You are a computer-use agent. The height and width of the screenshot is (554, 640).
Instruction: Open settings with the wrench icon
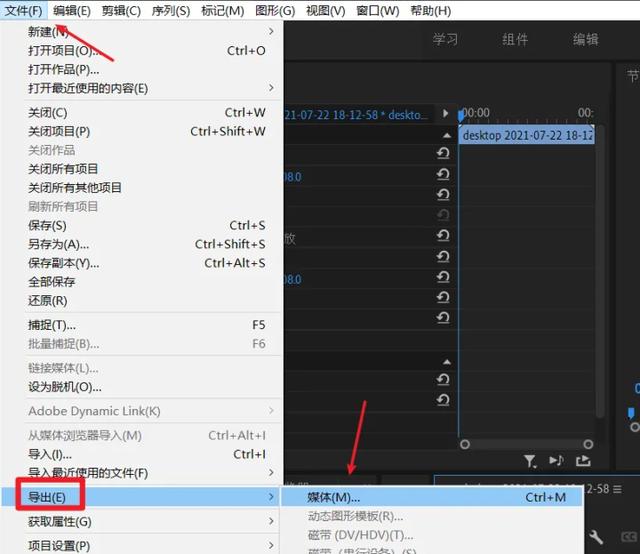point(596,537)
